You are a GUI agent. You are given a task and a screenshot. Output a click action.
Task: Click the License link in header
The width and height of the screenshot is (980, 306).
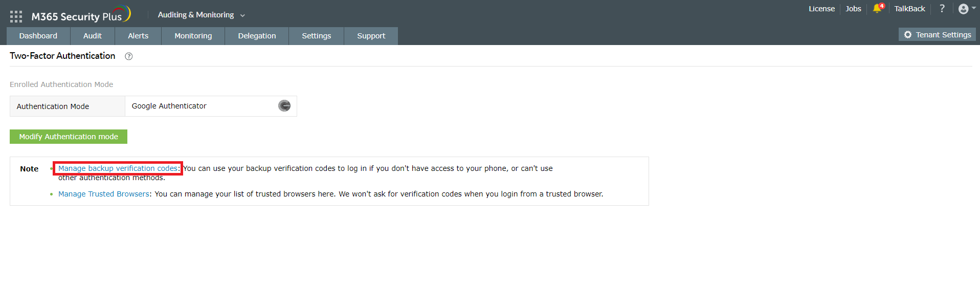point(821,9)
